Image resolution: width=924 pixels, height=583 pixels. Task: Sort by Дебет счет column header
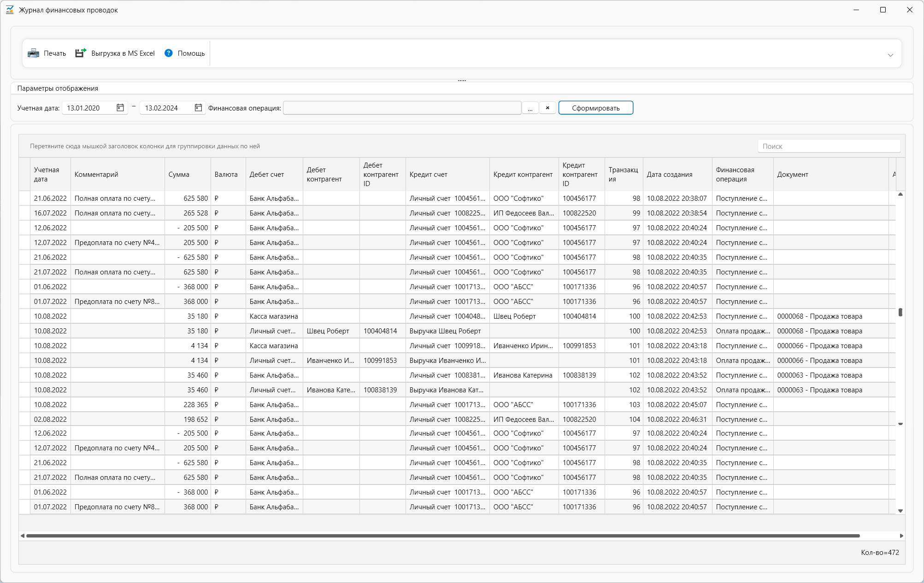[x=274, y=175]
